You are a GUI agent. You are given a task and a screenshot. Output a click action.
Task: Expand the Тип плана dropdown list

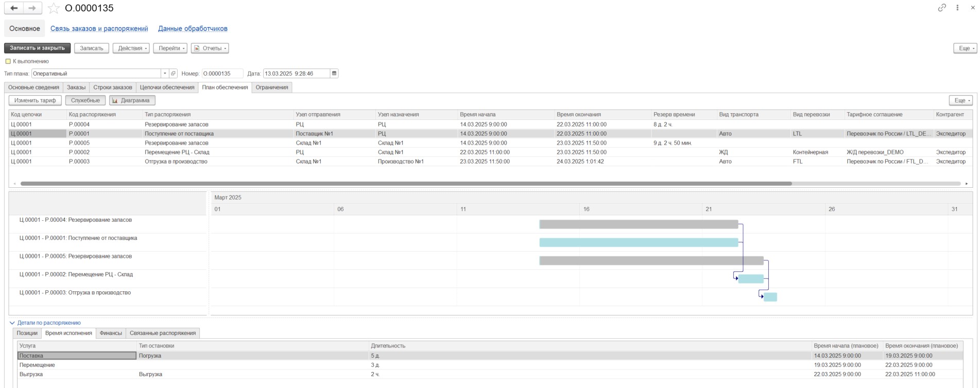(x=165, y=74)
